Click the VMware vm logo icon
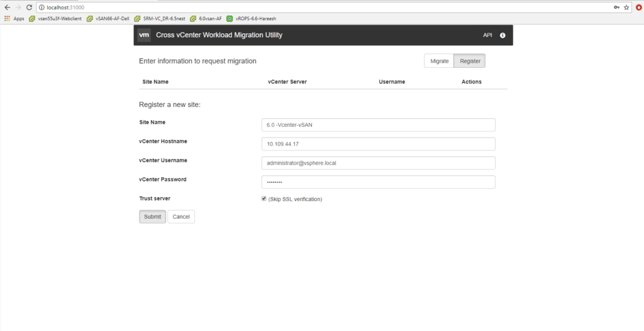 (x=144, y=35)
